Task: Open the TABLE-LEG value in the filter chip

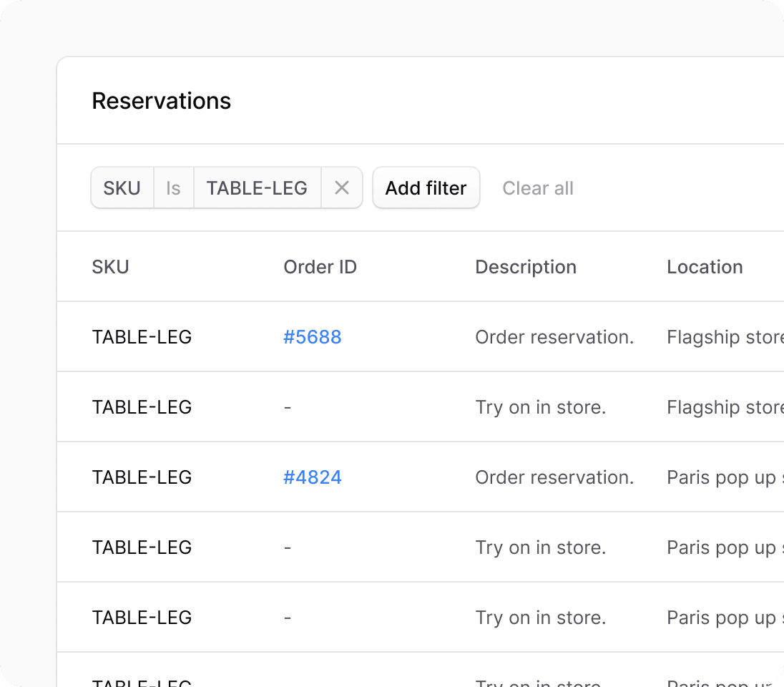Action: (x=257, y=187)
